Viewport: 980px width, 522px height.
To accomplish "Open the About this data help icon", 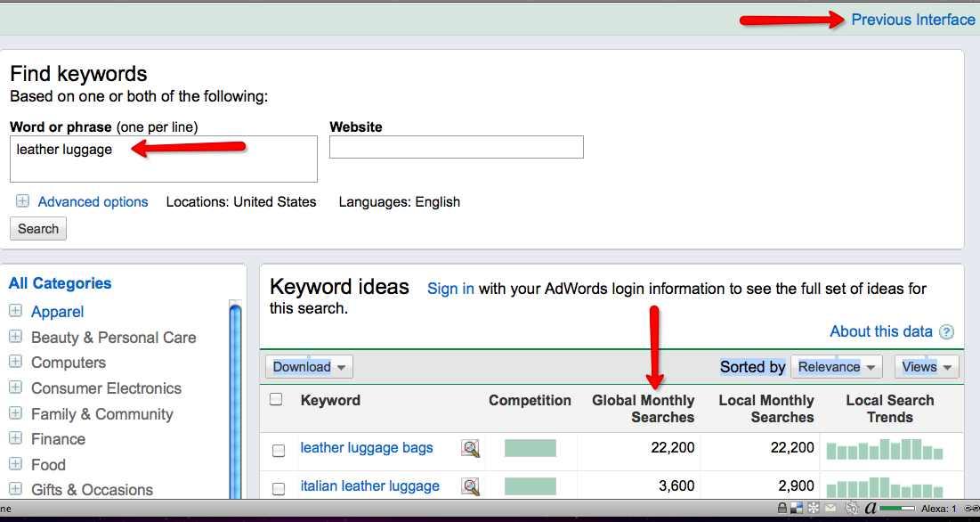I will (946, 332).
